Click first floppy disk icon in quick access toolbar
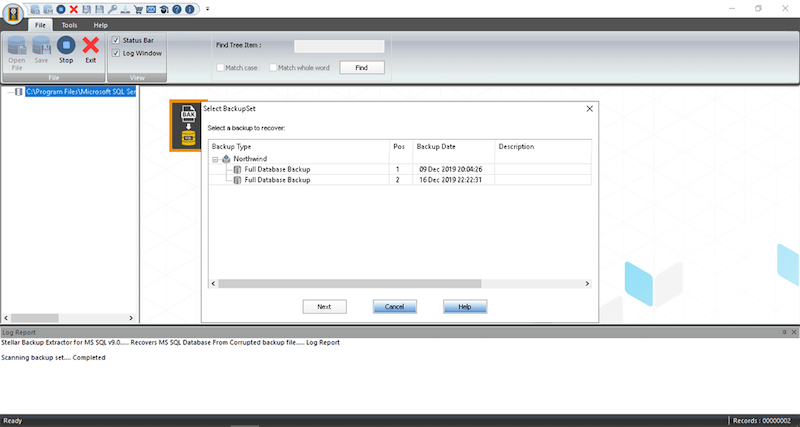The image size is (800, 427). (x=86, y=9)
